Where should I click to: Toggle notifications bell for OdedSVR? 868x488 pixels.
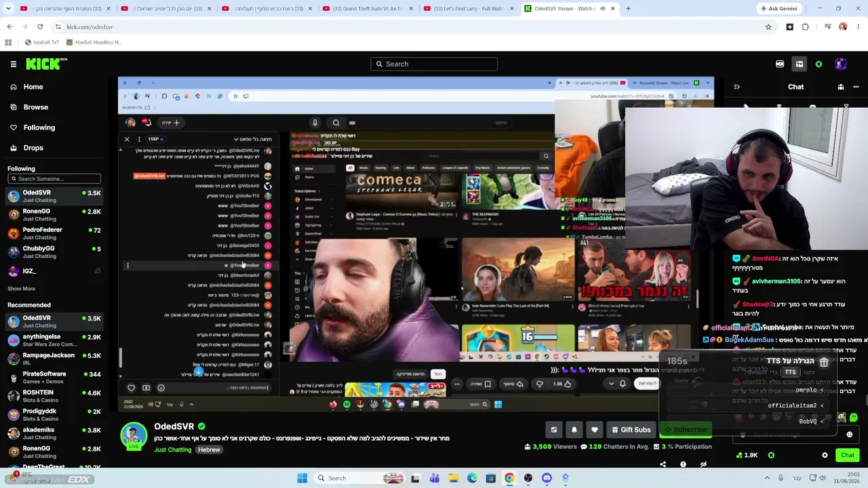pyautogui.click(x=574, y=430)
